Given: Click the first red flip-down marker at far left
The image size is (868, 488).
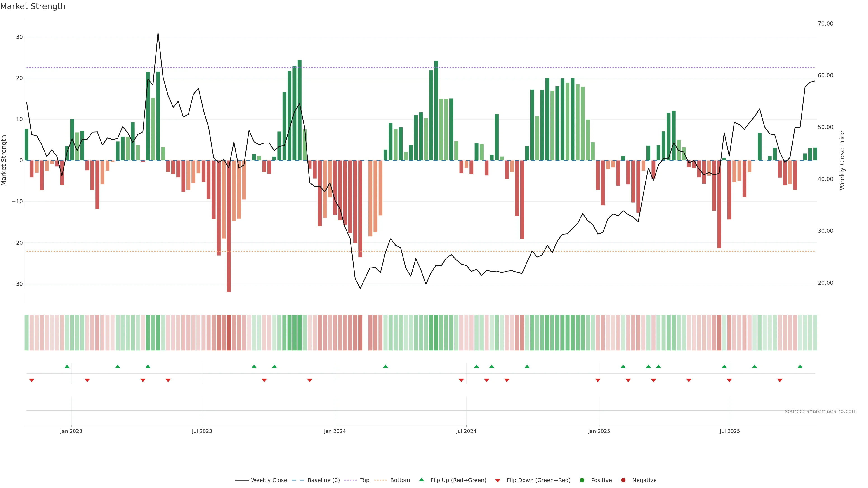Looking at the screenshot, I should point(32,380).
